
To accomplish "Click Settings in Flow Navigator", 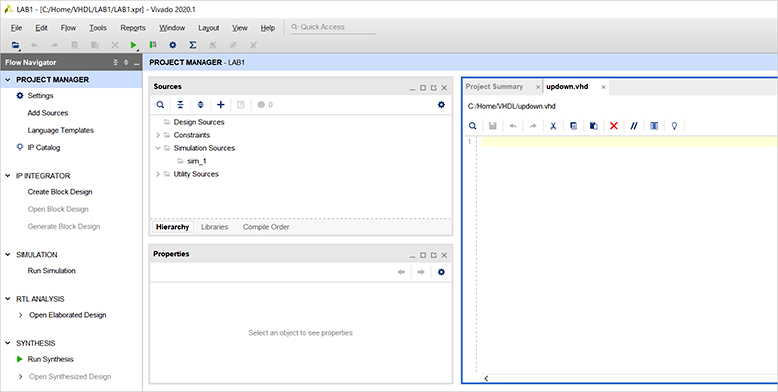I will pyautogui.click(x=40, y=96).
